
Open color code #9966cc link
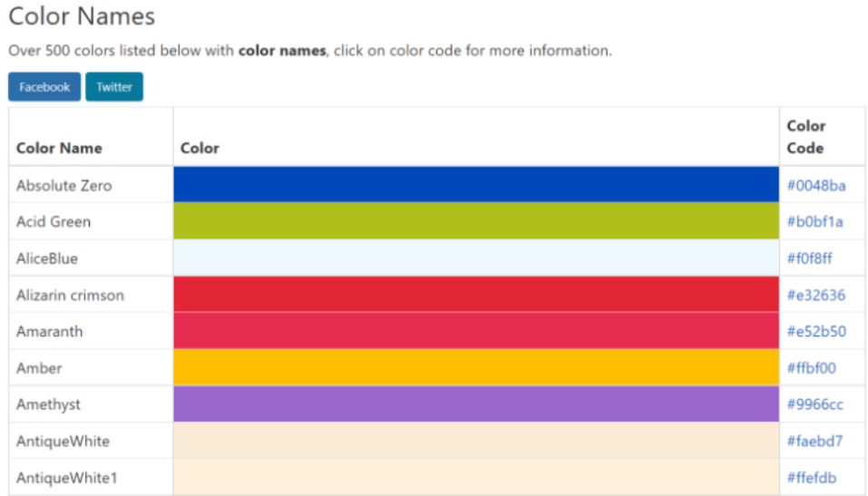point(814,404)
